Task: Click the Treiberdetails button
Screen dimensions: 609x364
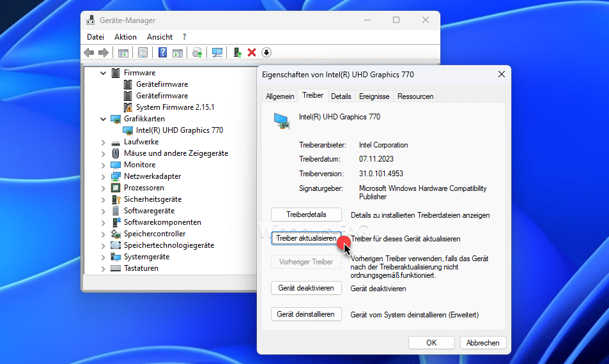Action: (x=306, y=215)
